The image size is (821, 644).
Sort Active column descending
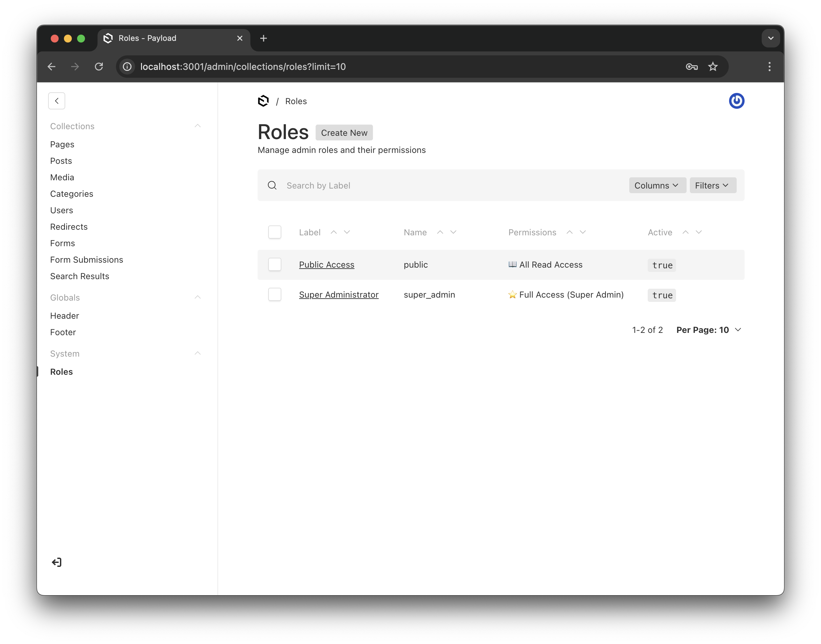click(698, 232)
